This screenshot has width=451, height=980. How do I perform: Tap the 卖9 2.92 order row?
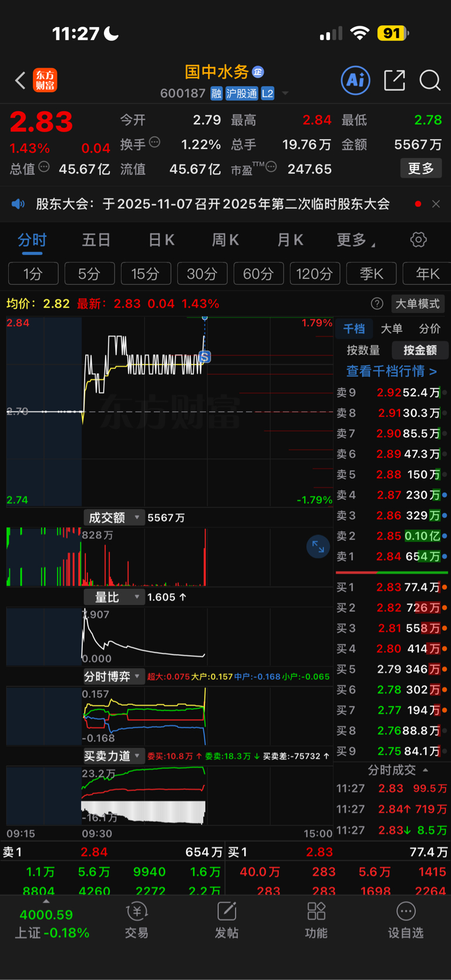click(392, 392)
